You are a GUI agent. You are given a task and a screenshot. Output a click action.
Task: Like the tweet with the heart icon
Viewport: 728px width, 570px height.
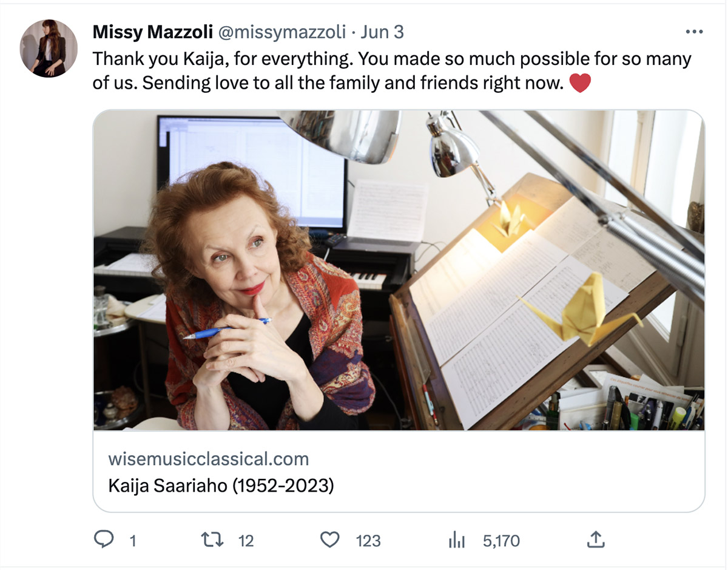(329, 540)
